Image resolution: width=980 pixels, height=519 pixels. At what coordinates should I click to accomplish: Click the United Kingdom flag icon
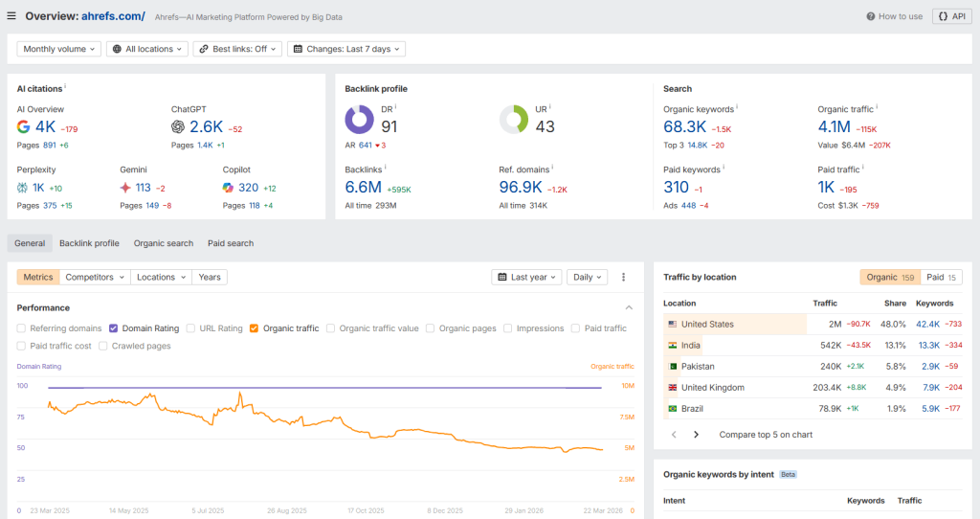pyautogui.click(x=673, y=388)
